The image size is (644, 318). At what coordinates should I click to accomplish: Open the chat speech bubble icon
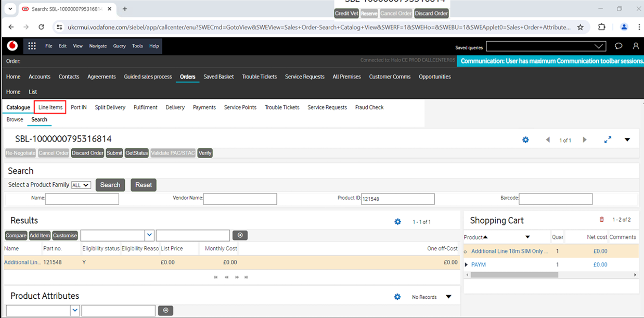point(619,46)
